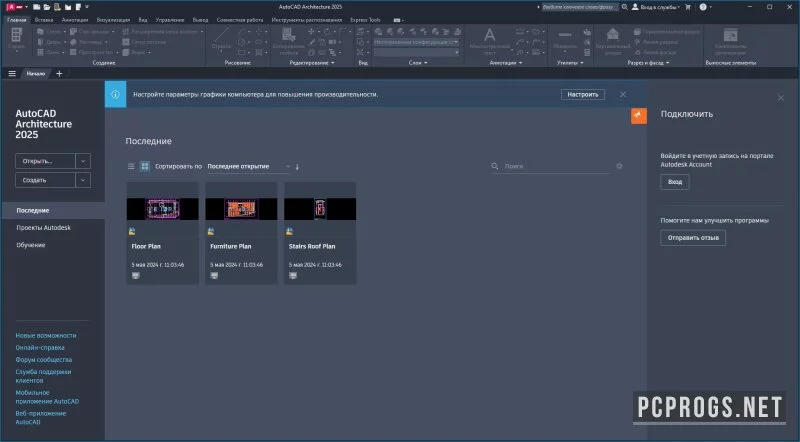
Task: Select the Начало start tab
Action: [x=36, y=73]
